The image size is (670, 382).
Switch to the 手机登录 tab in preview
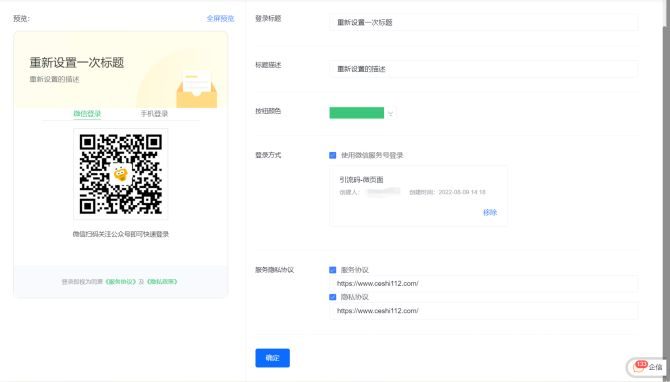(x=154, y=114)
